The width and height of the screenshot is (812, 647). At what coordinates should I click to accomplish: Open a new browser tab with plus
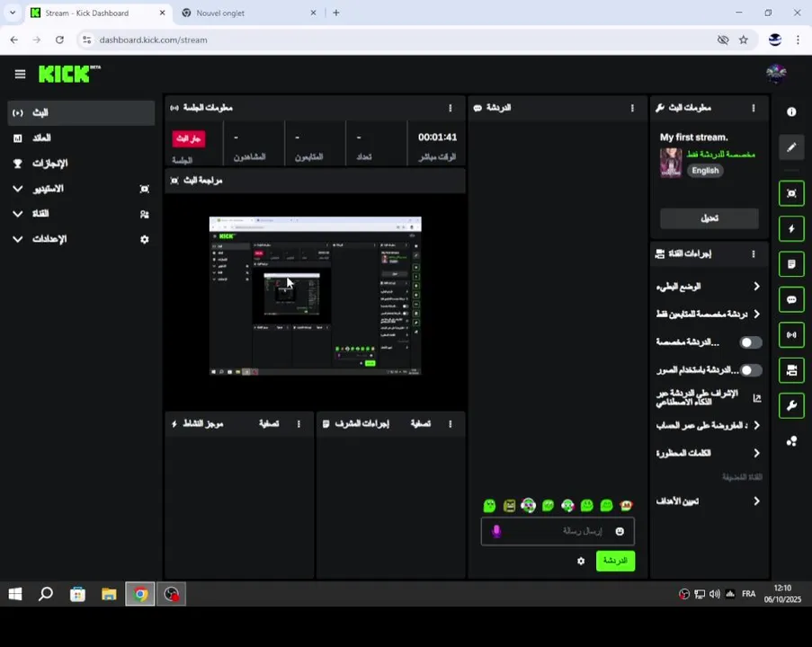coord(336,13)
